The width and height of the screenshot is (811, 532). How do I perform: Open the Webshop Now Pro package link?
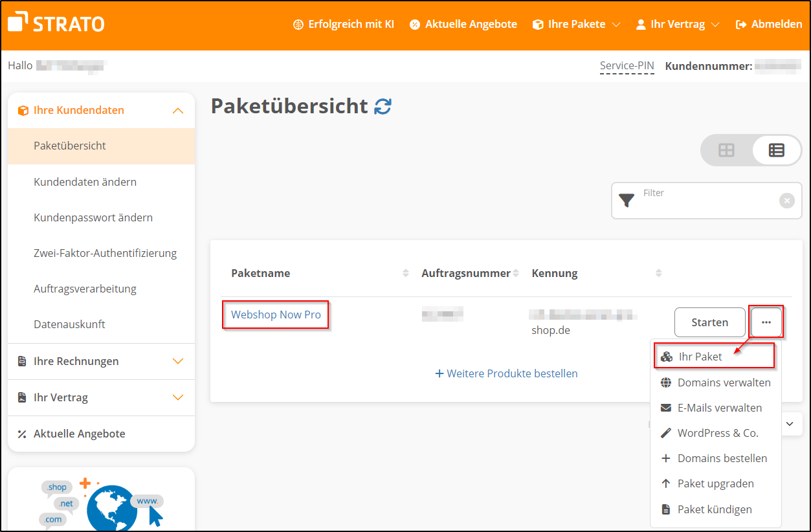click(275, 314)
